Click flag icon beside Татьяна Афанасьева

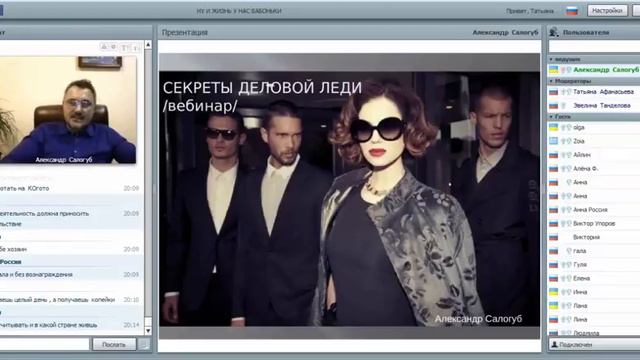[x=553, y=92]
